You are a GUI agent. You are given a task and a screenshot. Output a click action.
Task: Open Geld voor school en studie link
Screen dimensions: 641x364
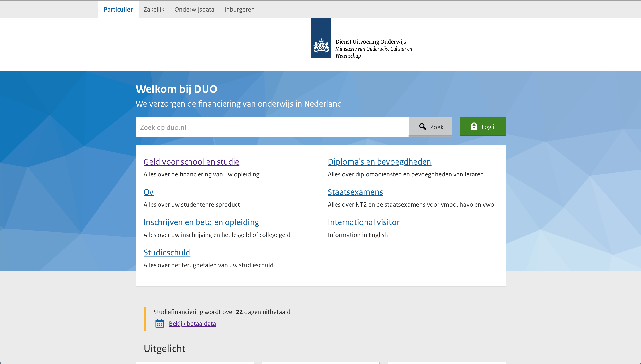pyautogui.click(x=191, y=162)
